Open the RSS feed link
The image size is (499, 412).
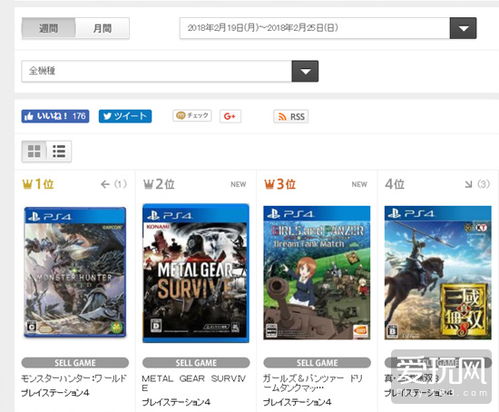pos(291,117)
